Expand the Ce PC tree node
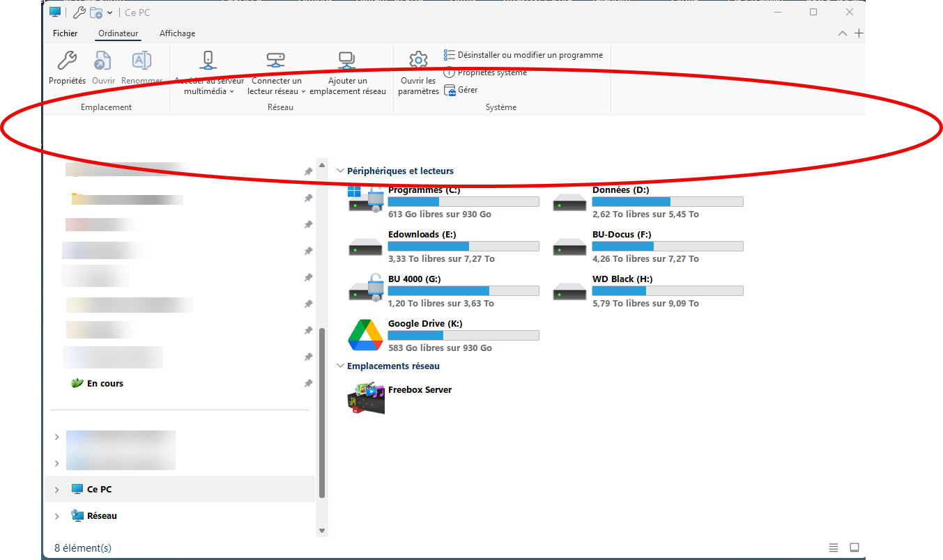943x560 pixels. 56,490
